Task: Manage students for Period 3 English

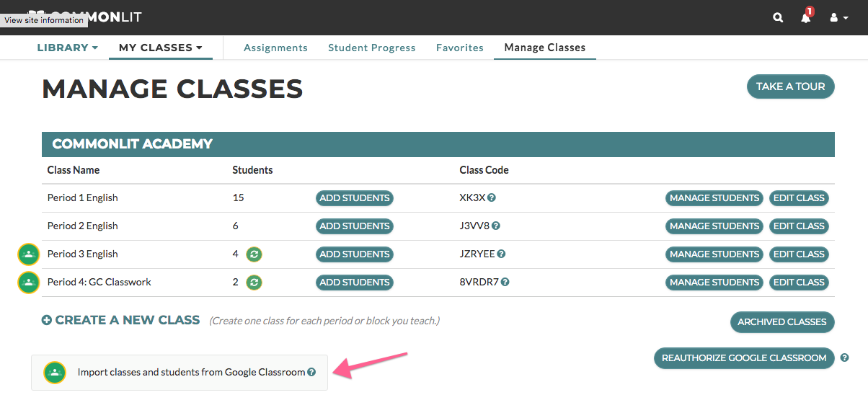Action: [714, 254]
